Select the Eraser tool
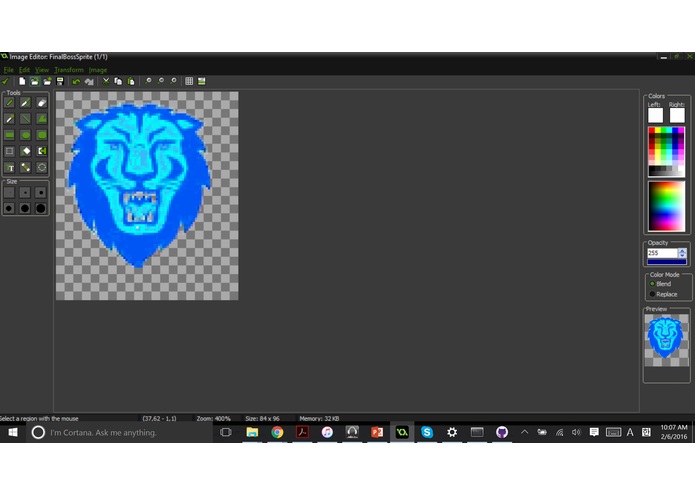This screenshot has height=494, width=695. click(42, 103)
